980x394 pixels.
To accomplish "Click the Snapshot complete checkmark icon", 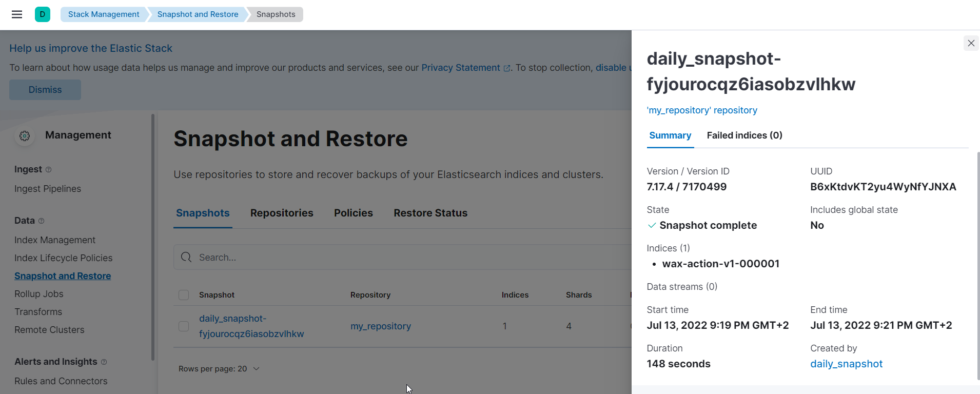I will 652,225.
